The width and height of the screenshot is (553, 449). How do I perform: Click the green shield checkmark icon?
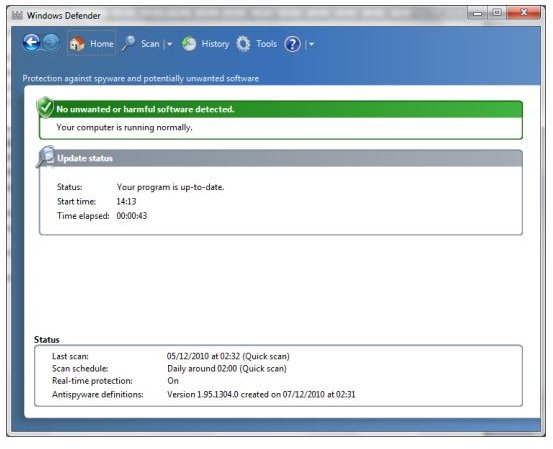[45, 107]
